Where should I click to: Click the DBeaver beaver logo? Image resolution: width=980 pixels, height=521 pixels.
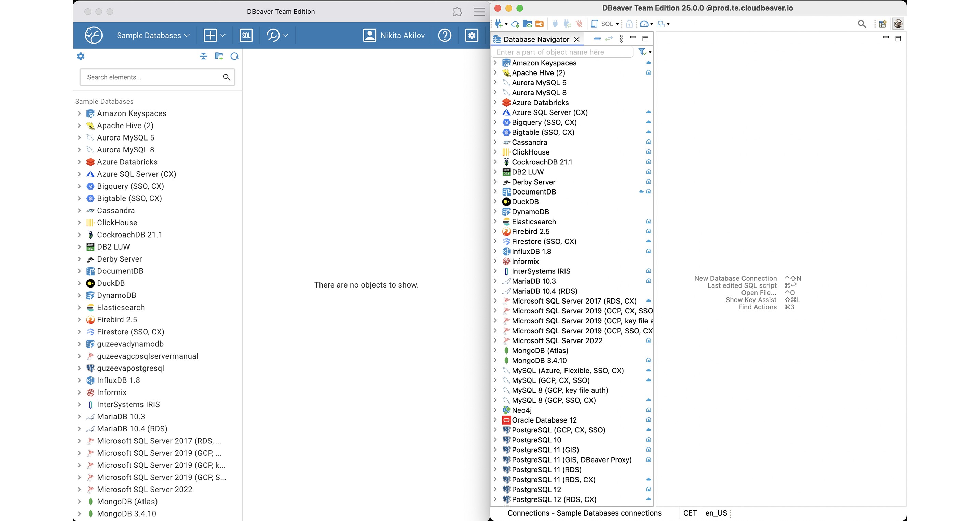pos(94,36)
